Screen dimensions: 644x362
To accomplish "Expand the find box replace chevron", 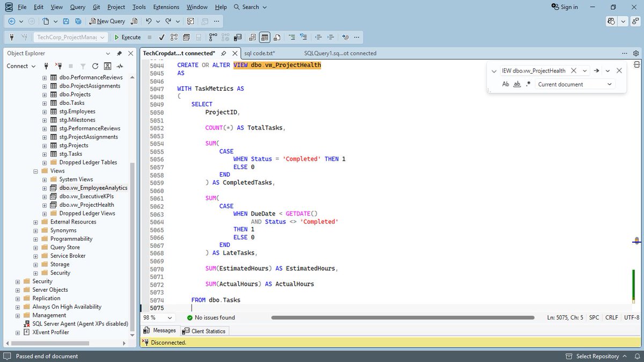I will click(x=494, y=70).
